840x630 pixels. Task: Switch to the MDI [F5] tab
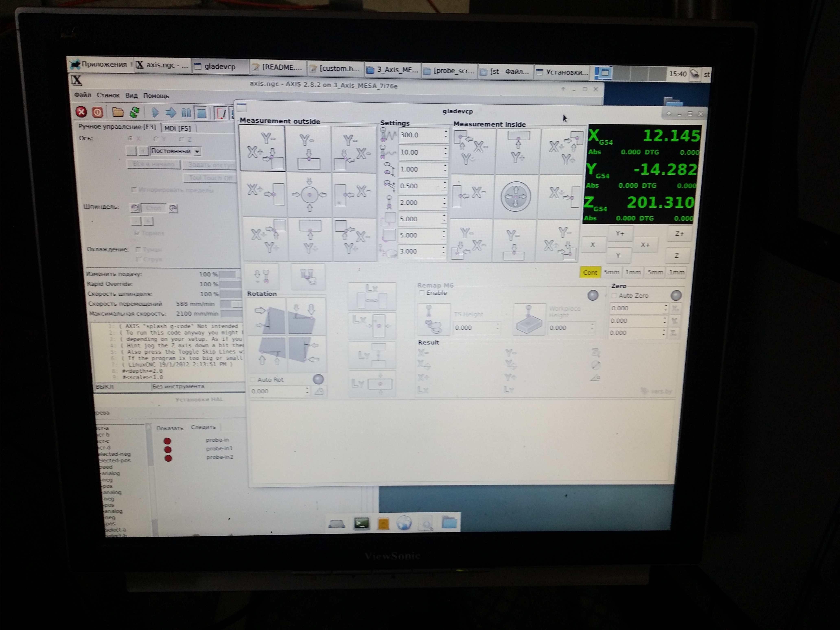(177, 128)
